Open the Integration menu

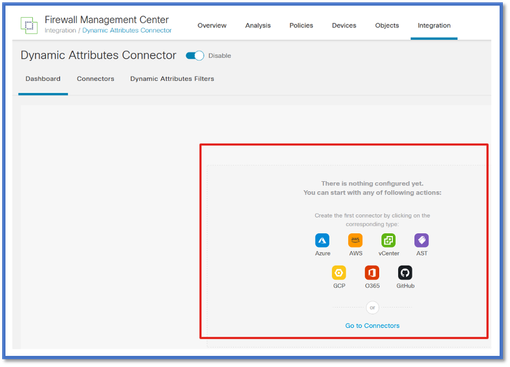(x=434, y=26)
